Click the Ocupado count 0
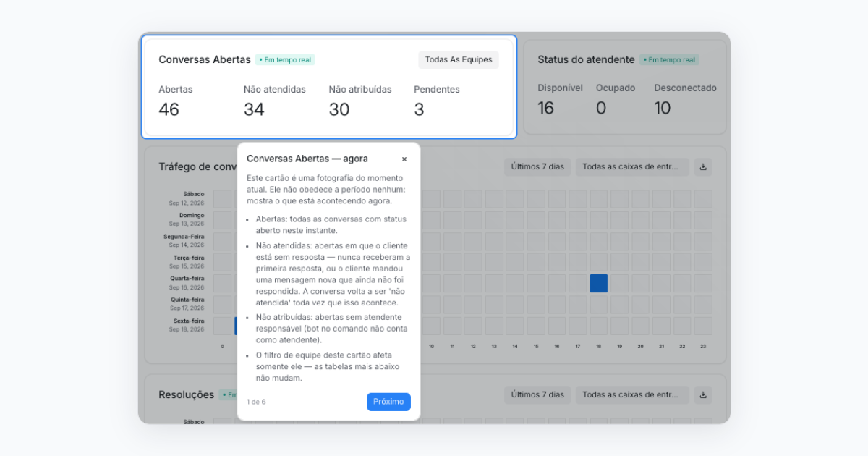The image size is (868, 456). 600,108
